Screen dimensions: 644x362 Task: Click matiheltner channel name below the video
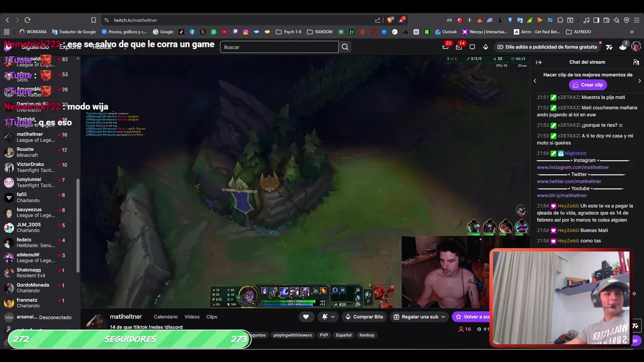point(126,317)
